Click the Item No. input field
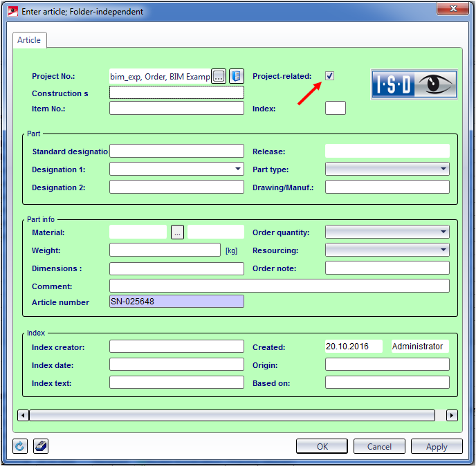Viewport: 476px width, 469px height. click(176, 108)
